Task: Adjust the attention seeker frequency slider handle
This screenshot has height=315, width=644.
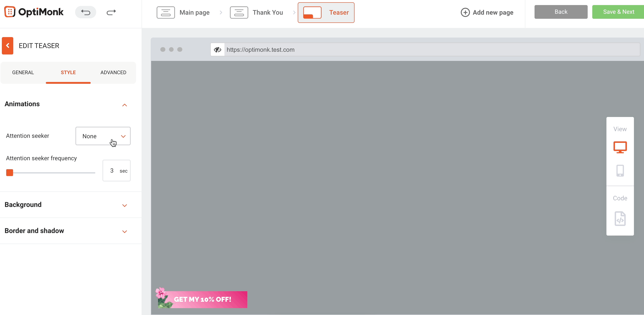Action: tap(9, 173)
